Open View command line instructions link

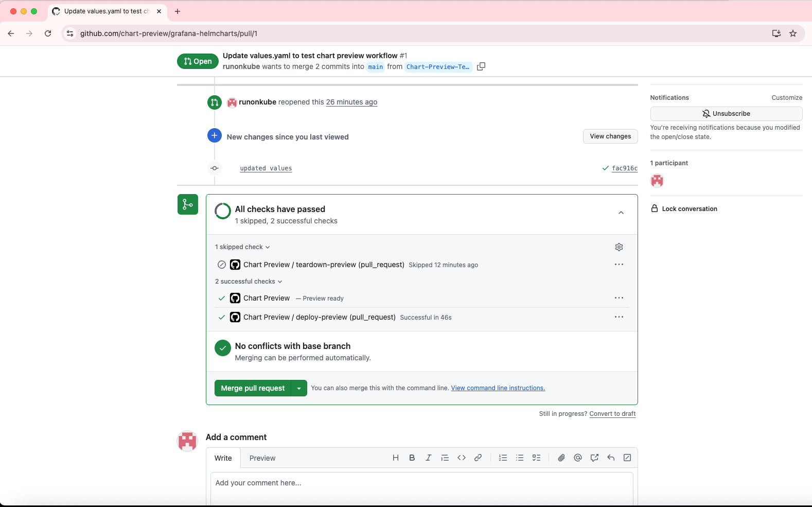click(498, 388)
